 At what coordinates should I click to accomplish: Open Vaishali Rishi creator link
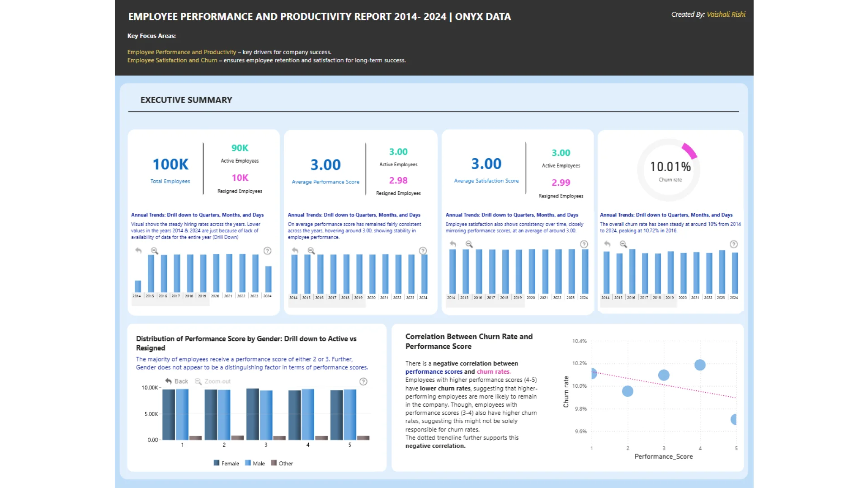[x=726, y=14]
